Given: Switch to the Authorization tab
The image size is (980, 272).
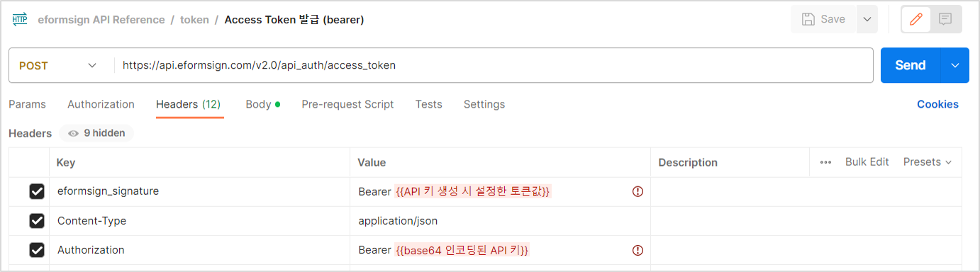Looking at the screenshot, I should [x=101, y=104].
